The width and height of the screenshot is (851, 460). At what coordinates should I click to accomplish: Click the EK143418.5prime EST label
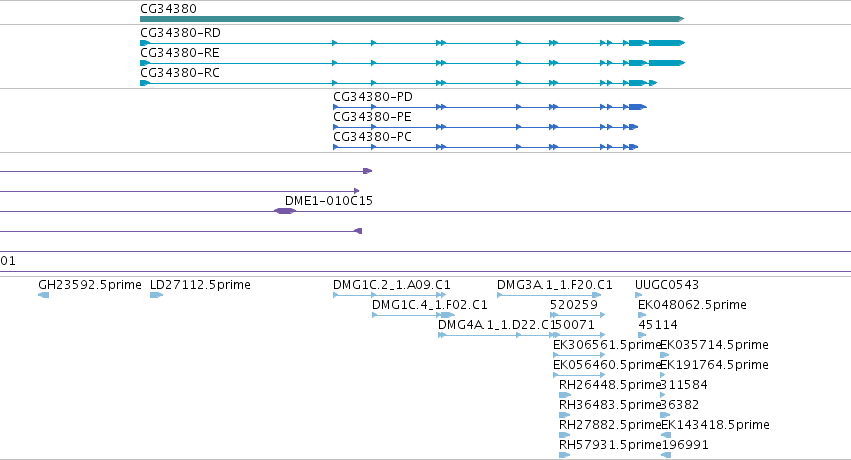715,426
